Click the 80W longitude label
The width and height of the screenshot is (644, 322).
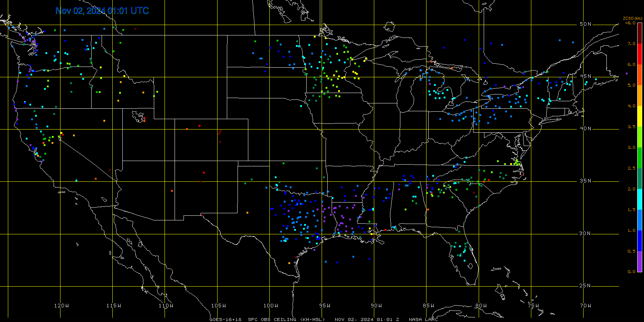[x=481, y=306]
